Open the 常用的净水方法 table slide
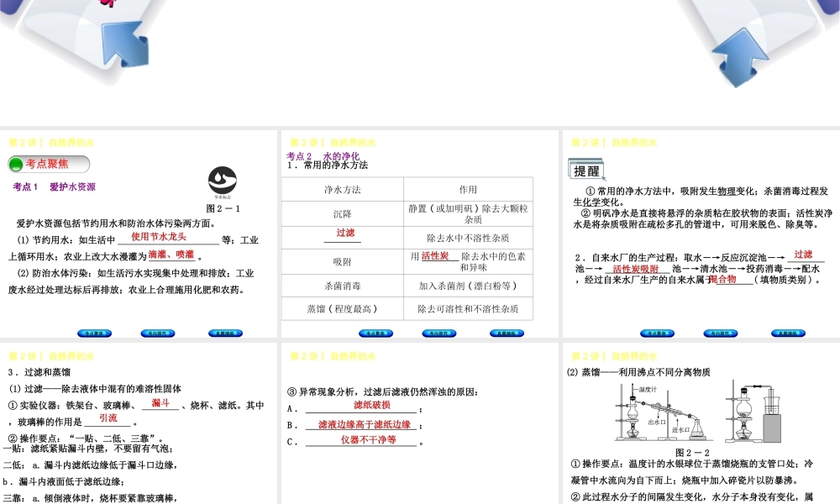Screen dimensions: 840x504 coord(419,234)
